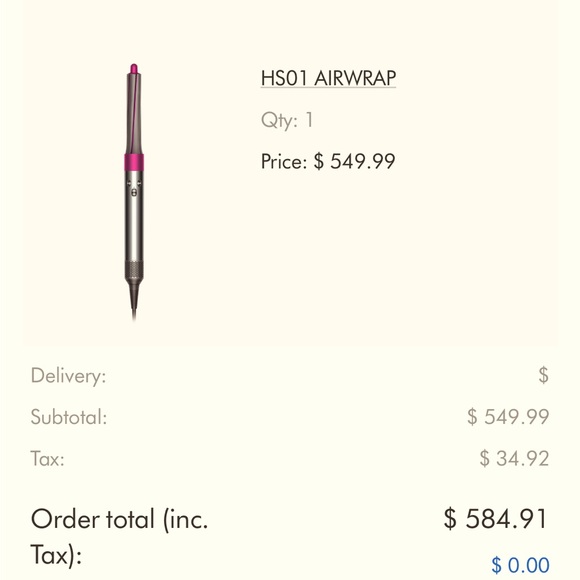Click the order total $ 584.91
Image resolution: width=580 pixels, height=580 pixels.
pos(495,519)
